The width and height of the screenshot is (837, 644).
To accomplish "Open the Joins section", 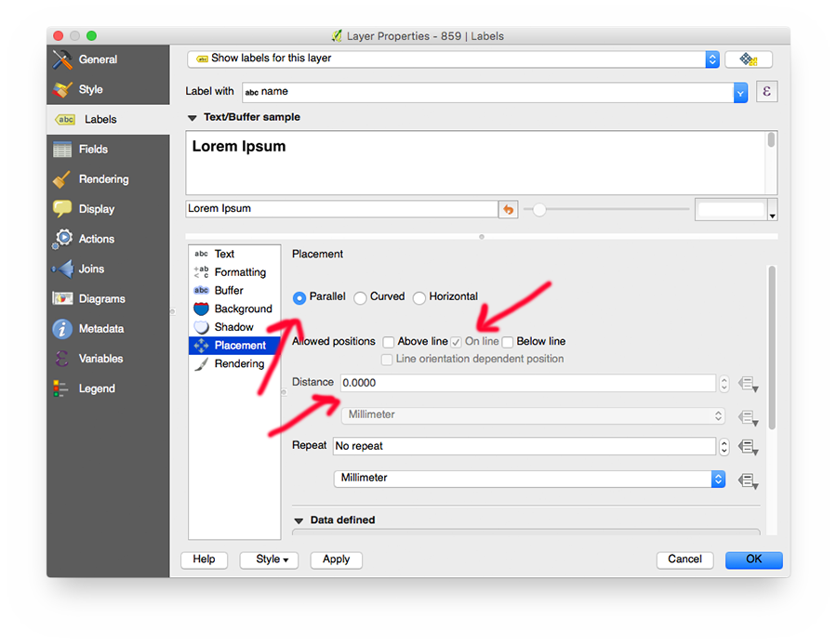I will pos(108,269).
